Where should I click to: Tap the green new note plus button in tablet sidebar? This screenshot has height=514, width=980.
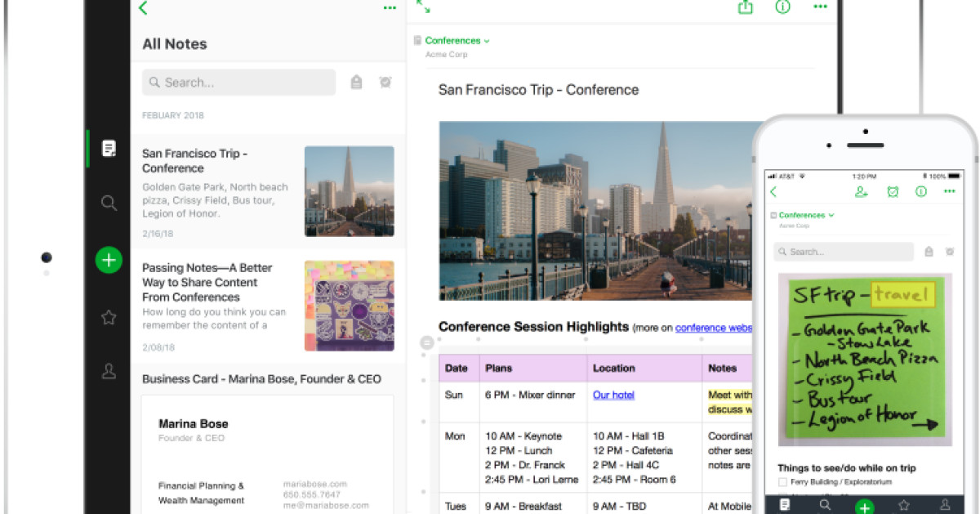tap(109, 261)
